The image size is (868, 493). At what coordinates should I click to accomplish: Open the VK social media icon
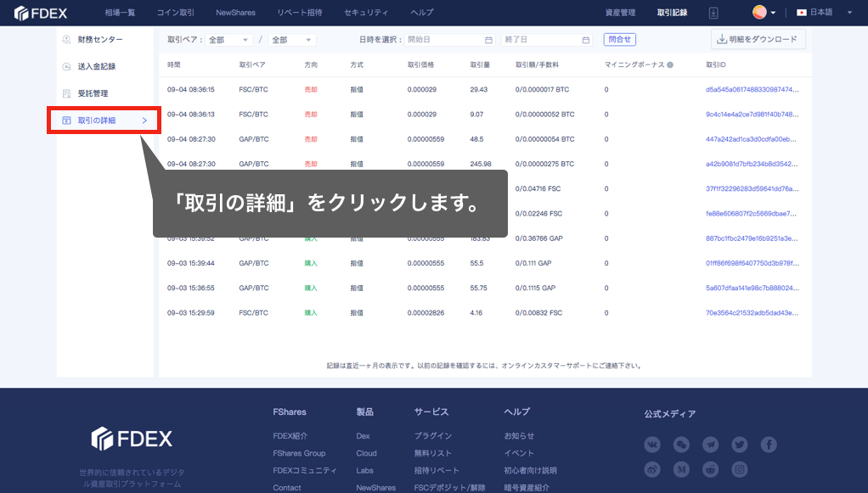pyautogui.click(x=652, y=445)
